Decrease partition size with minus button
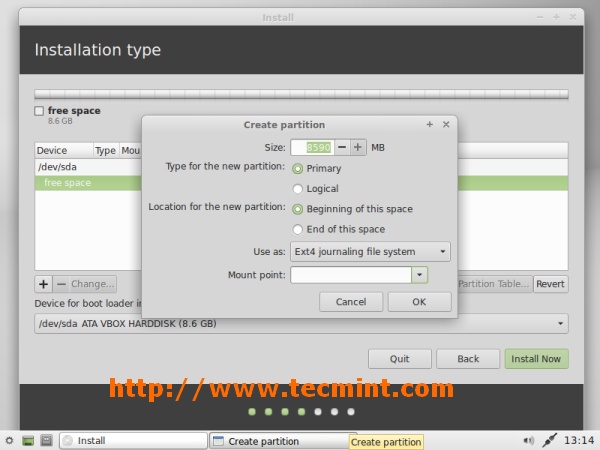This screenshot has width=600, height=450. pyautogui.click(x=342, y=147)
